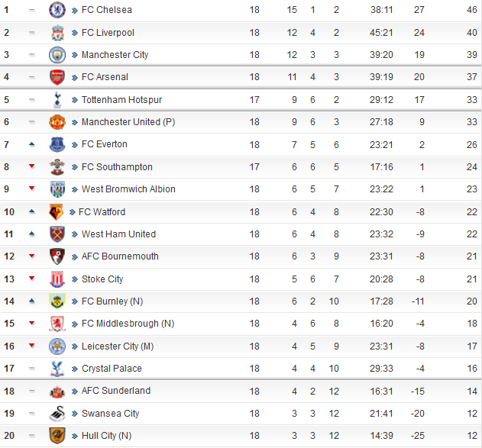
Task: Open the FC Everton team link
Action: [x=104, y=144]
